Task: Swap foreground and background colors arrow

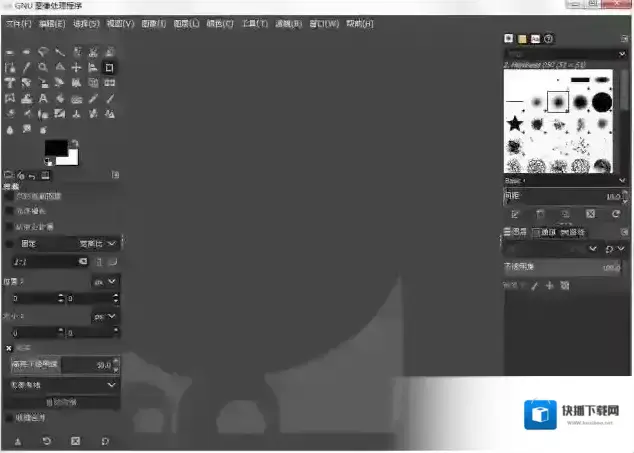Action: point(73,143)
